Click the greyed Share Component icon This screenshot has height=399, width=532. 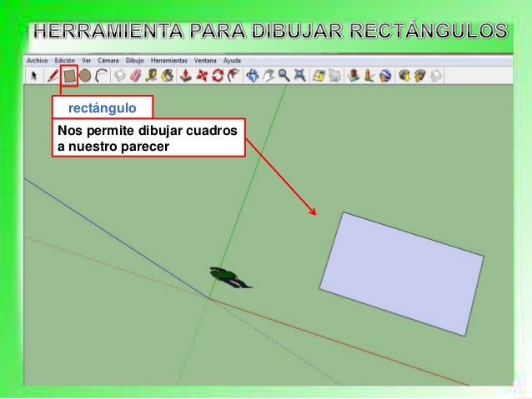(x=435, y=76)
